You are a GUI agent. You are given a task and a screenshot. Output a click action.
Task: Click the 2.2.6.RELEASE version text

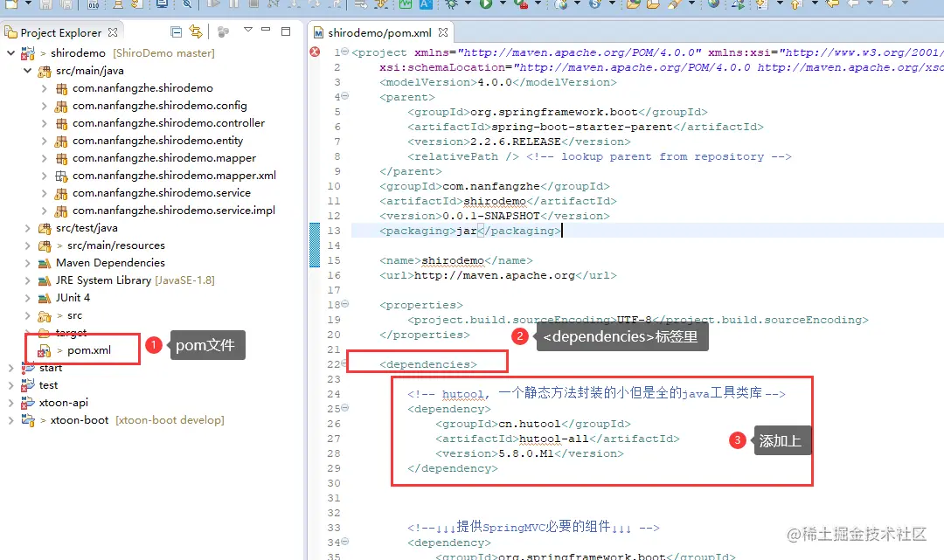tap(516, 142)
